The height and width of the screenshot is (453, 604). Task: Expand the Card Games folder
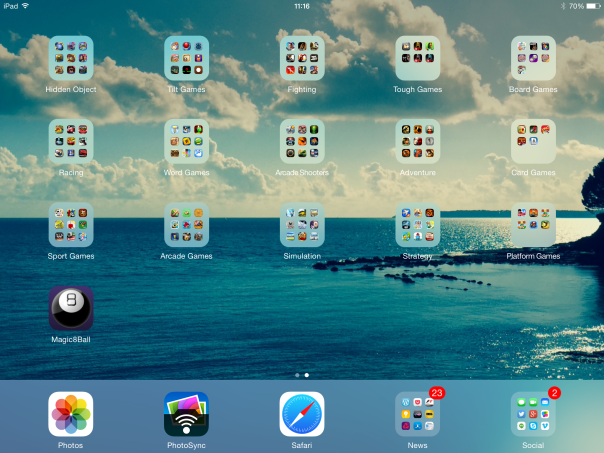tap(533, 141)
